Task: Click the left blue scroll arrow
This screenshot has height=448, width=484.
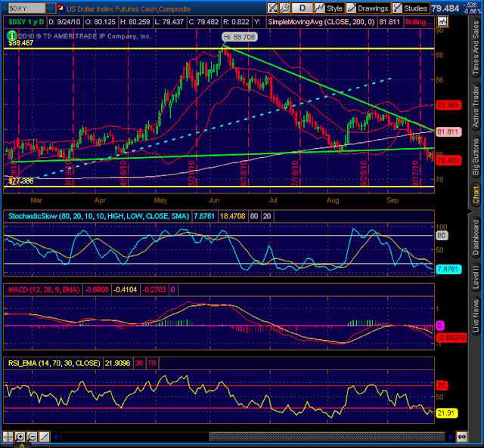Action: [x=56, y=437]
